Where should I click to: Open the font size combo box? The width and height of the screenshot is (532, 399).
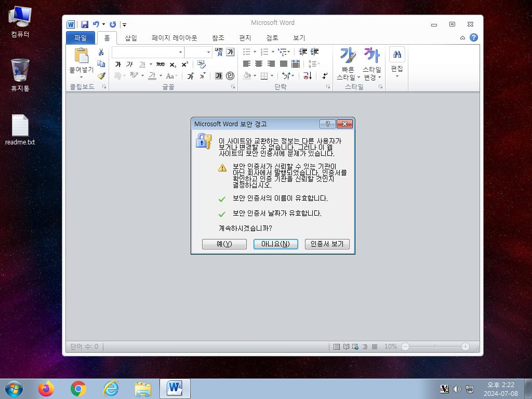198,52
